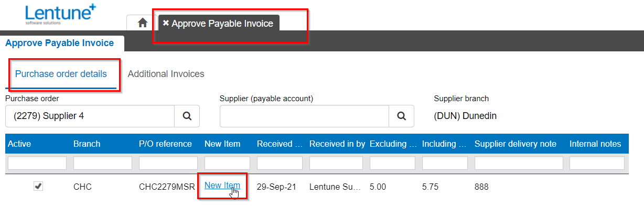Open the New Item link

222,186
